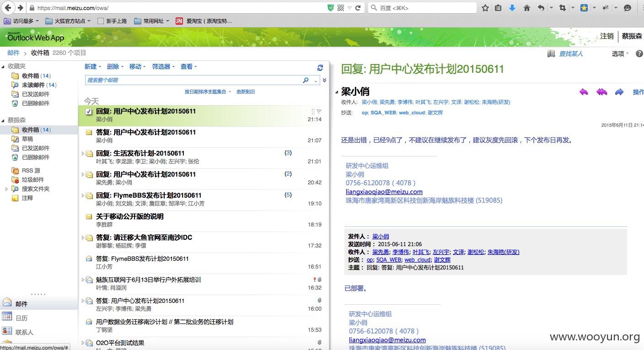
Task: Open the search scope dropdown arrow in the search box
Action: coord(316,81)
